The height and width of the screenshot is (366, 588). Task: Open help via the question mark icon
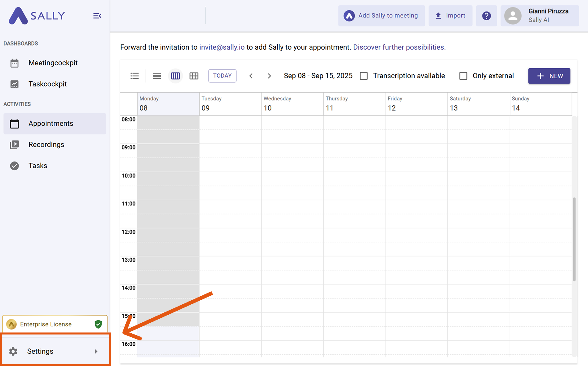(x=486, y=16)
